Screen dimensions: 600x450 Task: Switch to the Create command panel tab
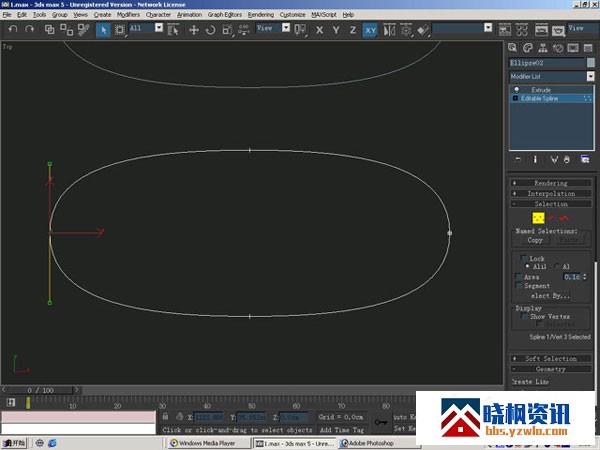513,48
